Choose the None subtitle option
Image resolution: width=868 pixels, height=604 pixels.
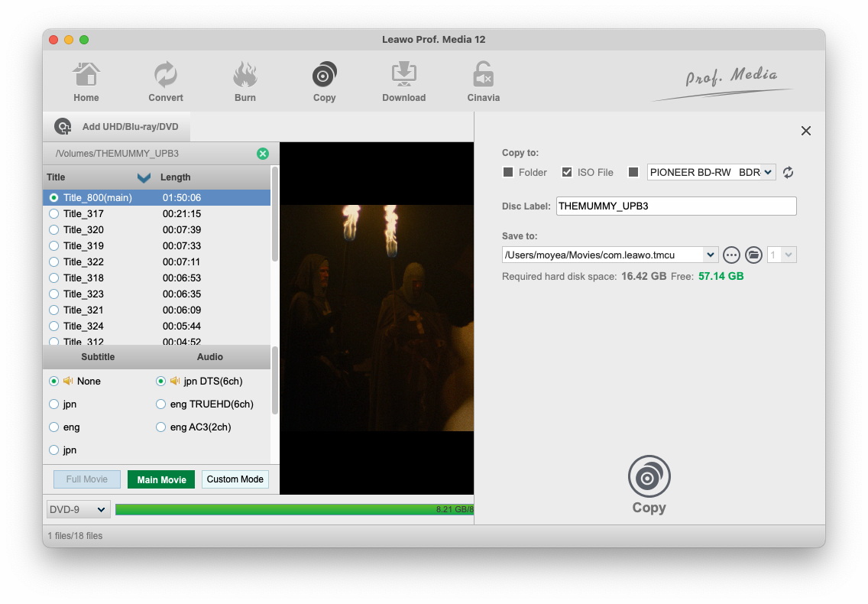point(53,382)
